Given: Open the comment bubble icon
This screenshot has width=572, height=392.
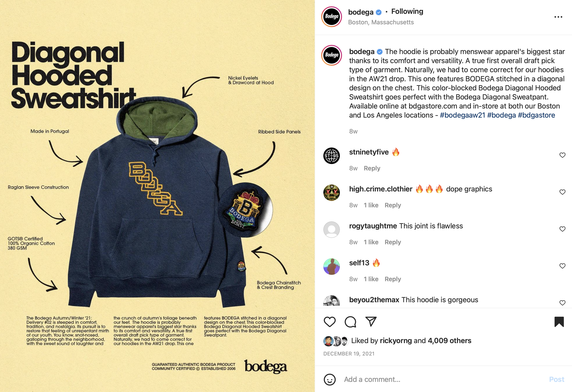Looking at the screenshot, I should click(350, 322).
